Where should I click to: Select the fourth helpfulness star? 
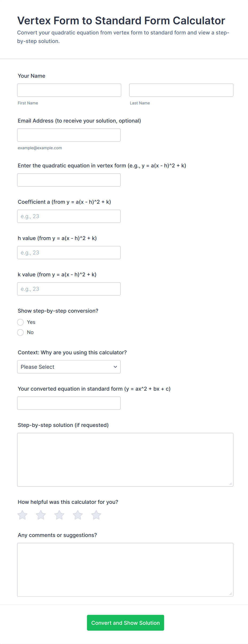(x=78, y=515)
